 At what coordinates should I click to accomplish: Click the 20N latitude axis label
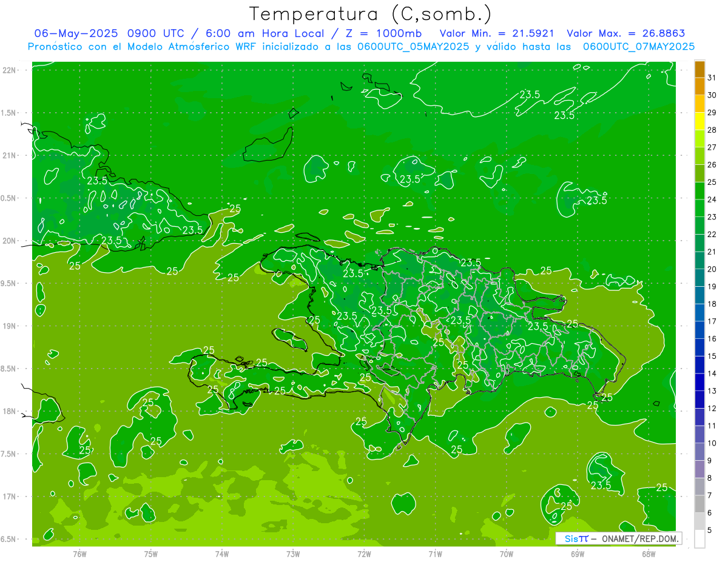[10, 241]
